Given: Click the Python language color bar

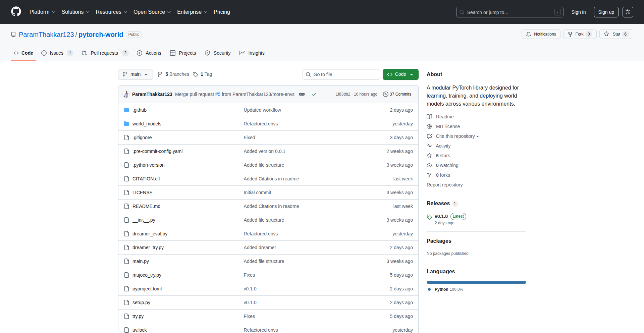Looking at the screenshot, I should [x=476, y=282].
